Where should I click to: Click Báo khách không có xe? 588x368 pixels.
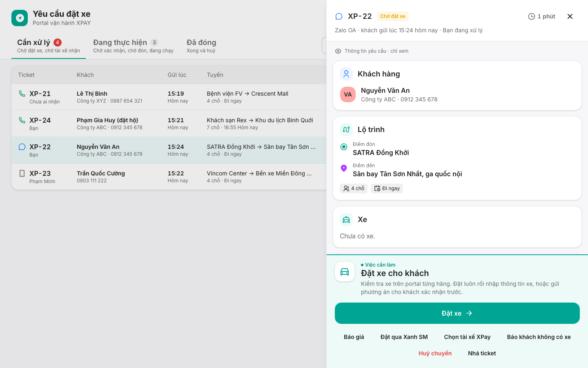(539, 337)
